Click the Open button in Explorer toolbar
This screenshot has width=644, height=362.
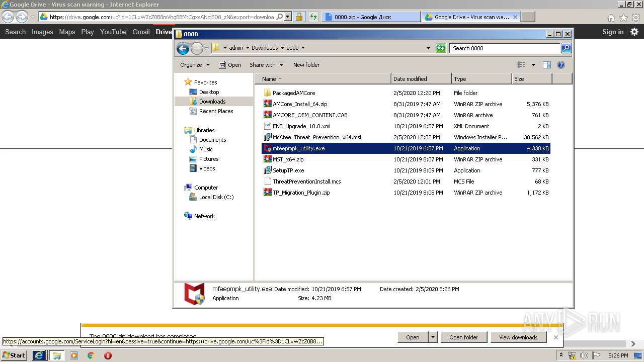[x=230, y=65]
